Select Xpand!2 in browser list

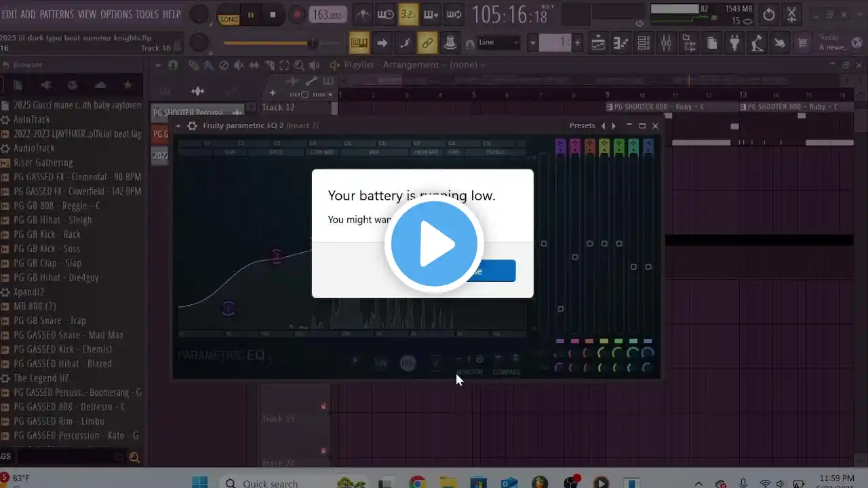(x=29, y=291)
